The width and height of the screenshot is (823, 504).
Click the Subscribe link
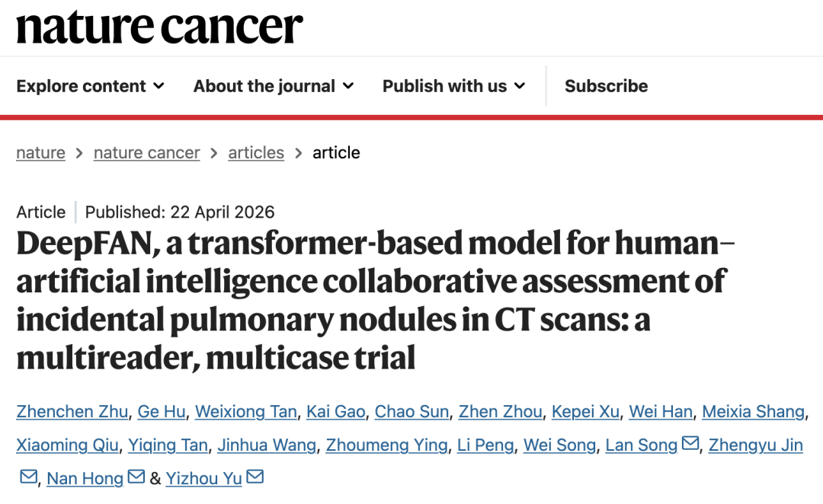pyautogui.click(x=606, y=86)
